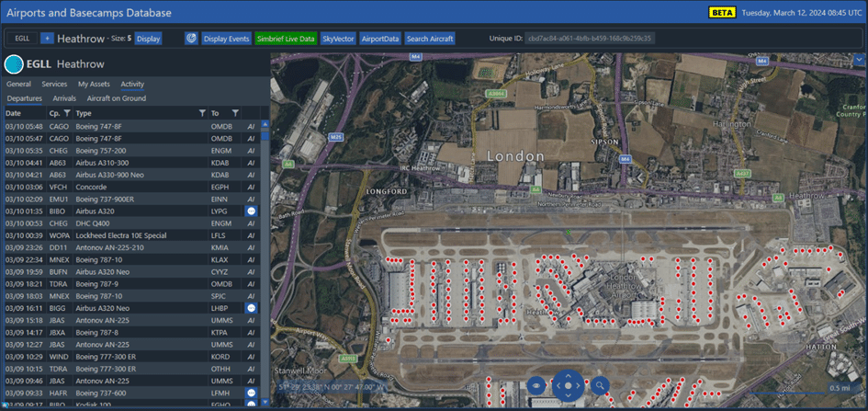Select the Antonov AN-225-210 row to KMIA
Image resolution: width=868 pixels, height=411 pixels.
point(131,247)
